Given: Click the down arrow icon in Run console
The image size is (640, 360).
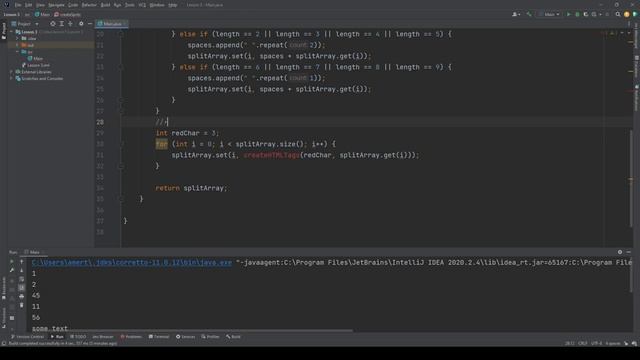Looking at the screenshot, I should pyautogui.click(x=22, y=270).
